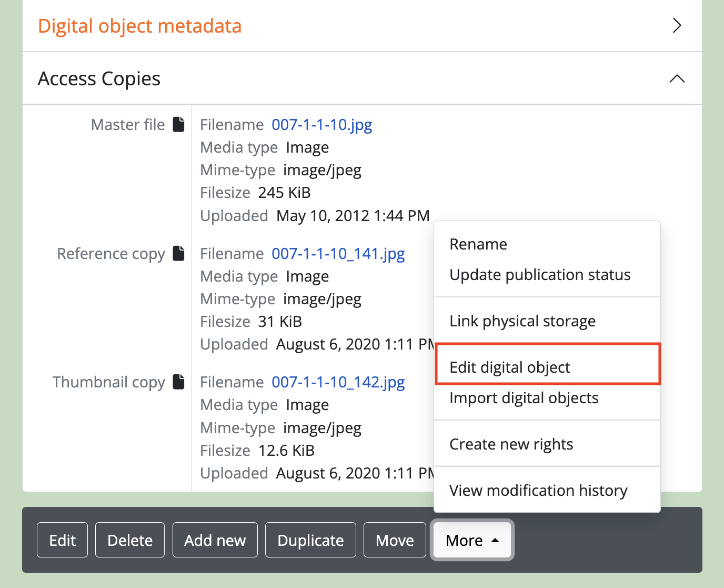The height and width of the screenshot is (588, 724).
Task: Open master file 007-1-1-10.jpg link
Action: pos(321,125)
